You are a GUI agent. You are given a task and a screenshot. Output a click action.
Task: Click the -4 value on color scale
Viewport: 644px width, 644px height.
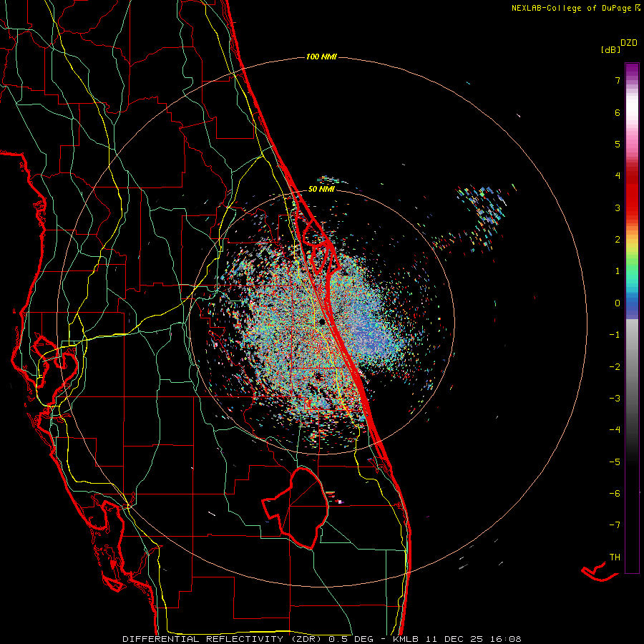point(615,429)
